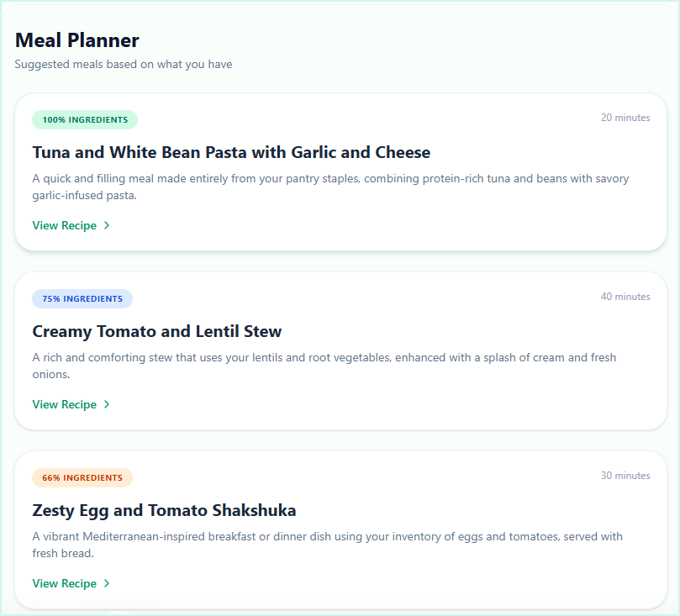Open the recipe for Tuna and White Bean Pasta
The image size is (680, 616).
65,225
